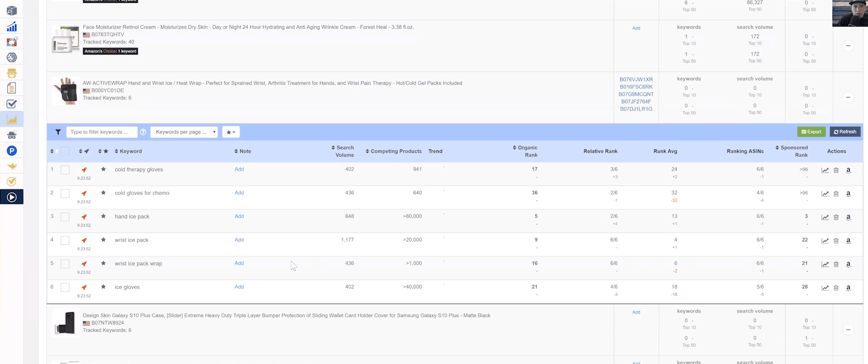Sort by Search Volume column

343,151
